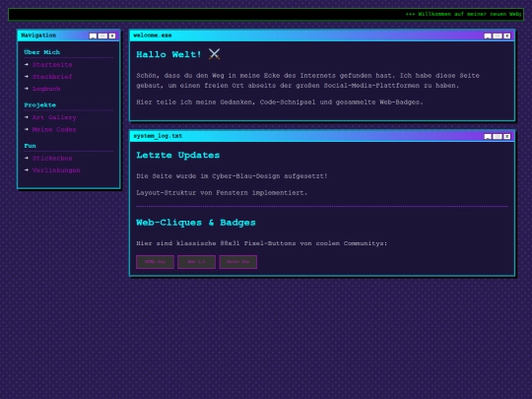Image resolution: width=532 pixels, height=399 pixels.
Task: Click the Fun section heading
Action: tap(30, 146)
